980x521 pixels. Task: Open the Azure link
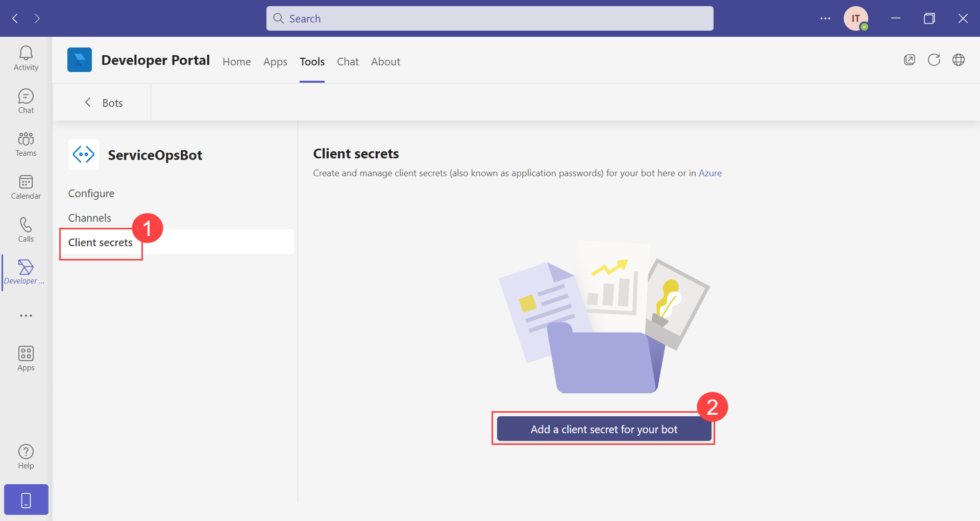click(x=710, y=173)
